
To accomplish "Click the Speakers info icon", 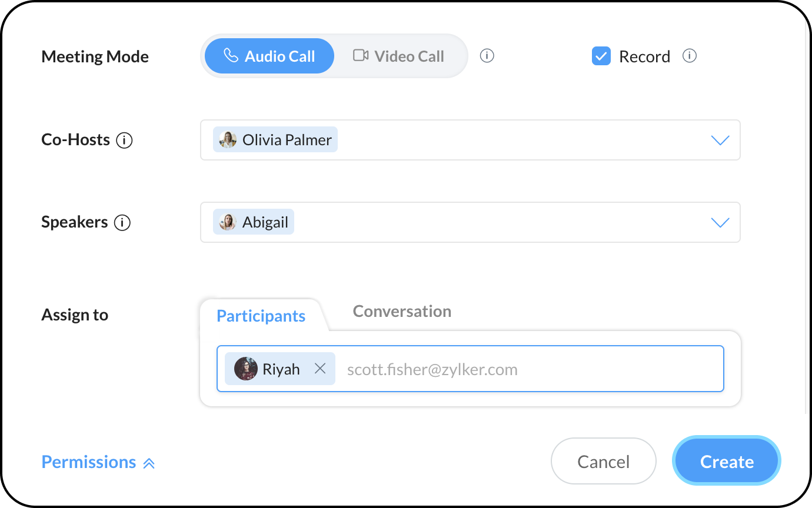I will click(x=122, y=223).
